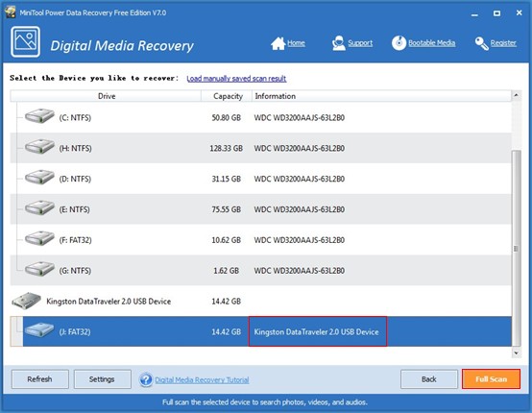The image size is (532, 413).
Task: Sort by the Drive column header
Action: click(x=106, y=96)
